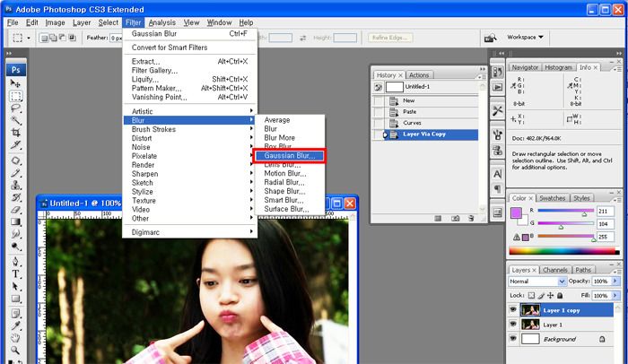Select the History Brush tool
The image size is (628, 364).
pyautogui.click(x=15, y=197)
